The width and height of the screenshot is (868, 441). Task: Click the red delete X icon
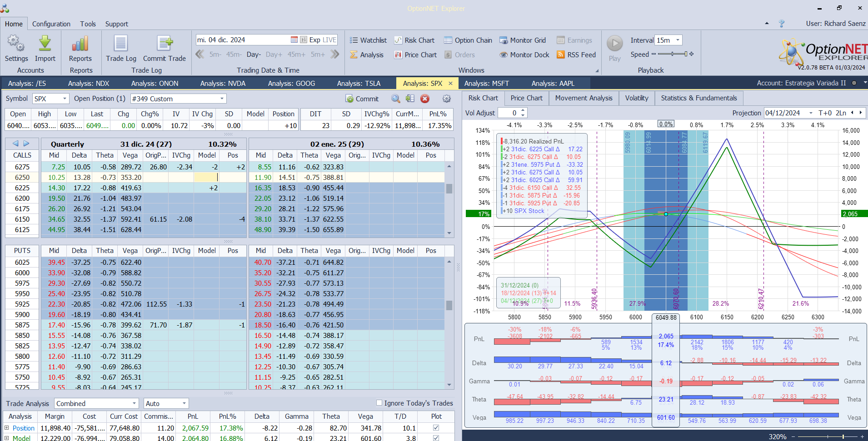tap(425, 99)
